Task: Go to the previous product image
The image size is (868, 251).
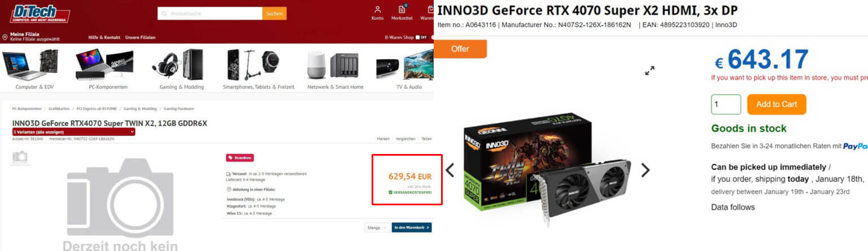Action: (x=450, y=170)
